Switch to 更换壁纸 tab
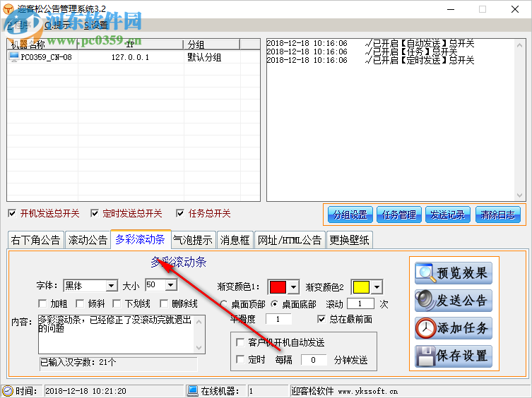The height and width of the screenshot is (398, 532). (350, 240)
